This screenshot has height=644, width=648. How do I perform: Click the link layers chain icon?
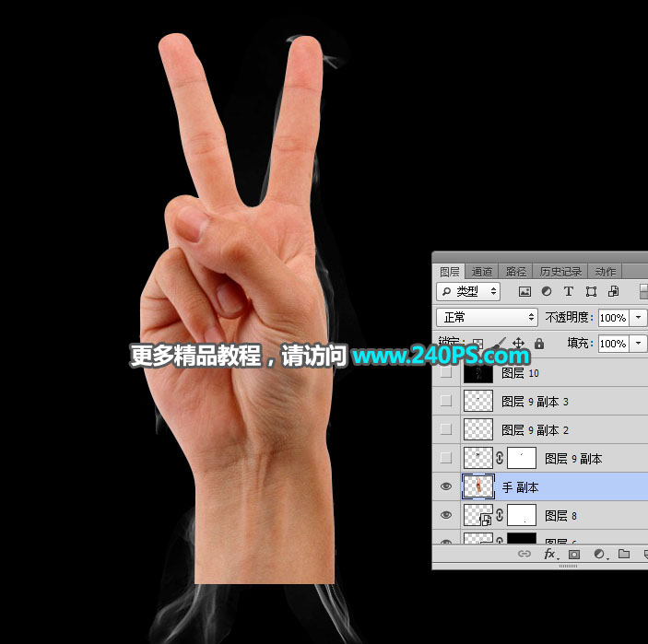click(524, 554)
